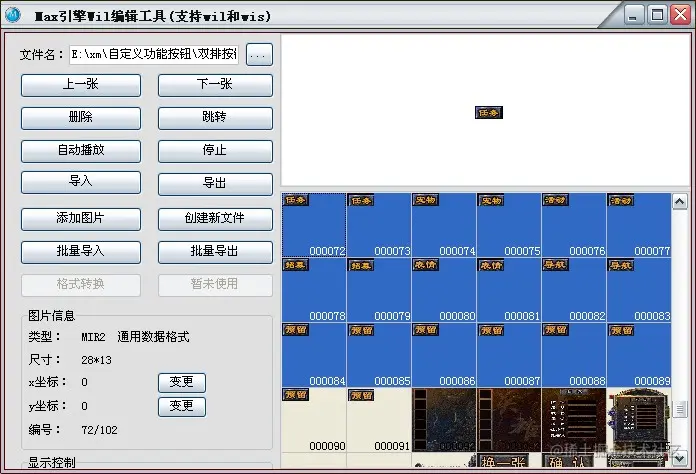Select thumbnail 000076

pos(574,225)
